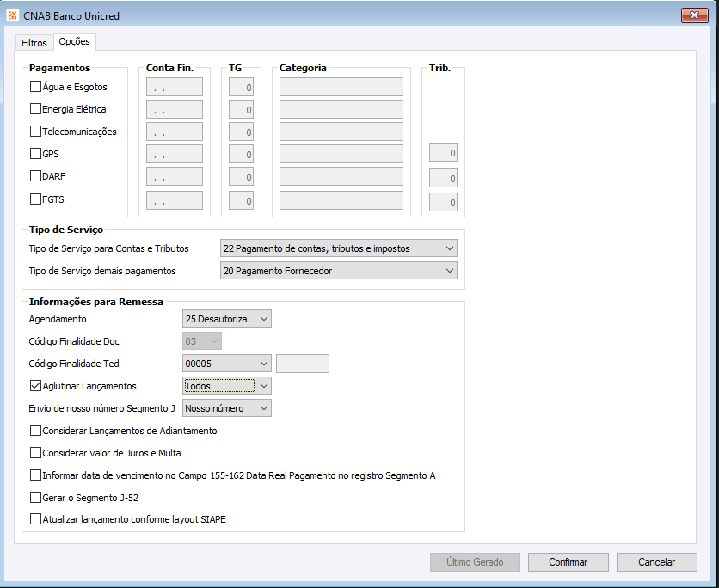Viewport: 719px width, 588px height.
Task: Click the text field beside Código Finalidade Ted
Action: click(303, 364)
